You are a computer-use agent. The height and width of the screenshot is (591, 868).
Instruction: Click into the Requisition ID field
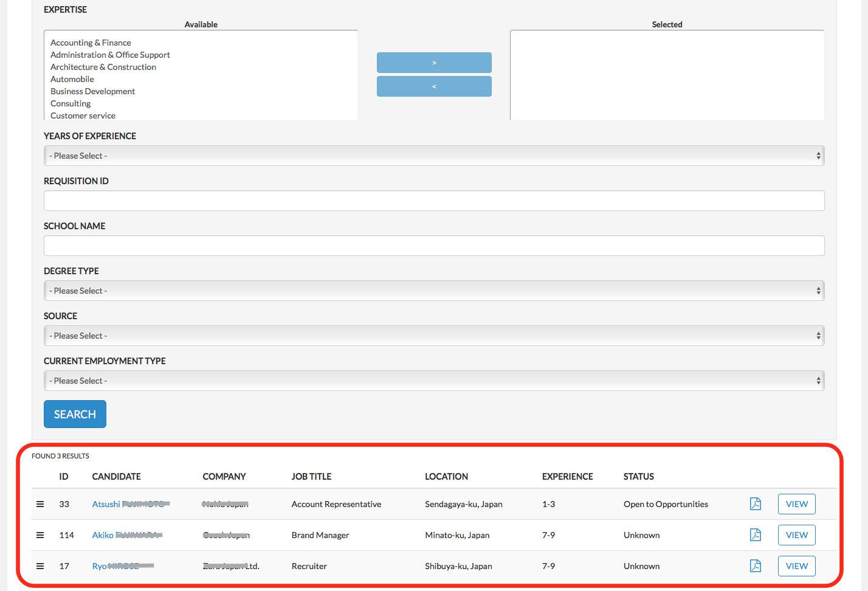(433, 201)
